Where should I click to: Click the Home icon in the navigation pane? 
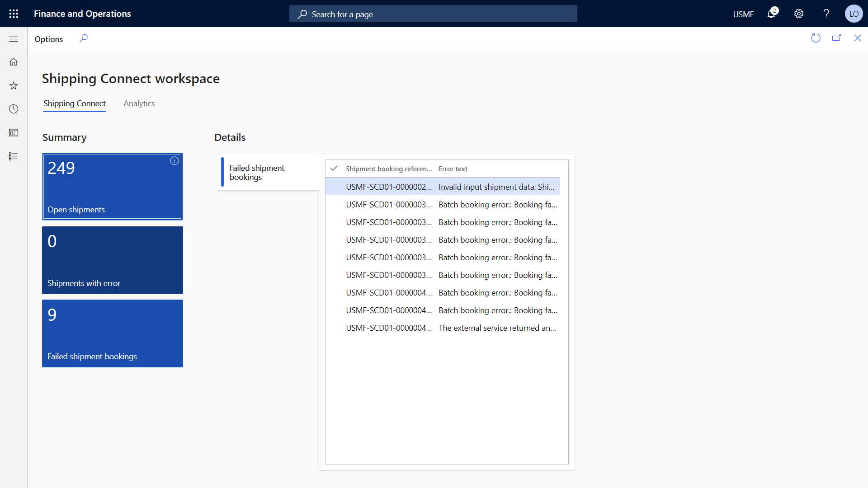pos(14,61)
